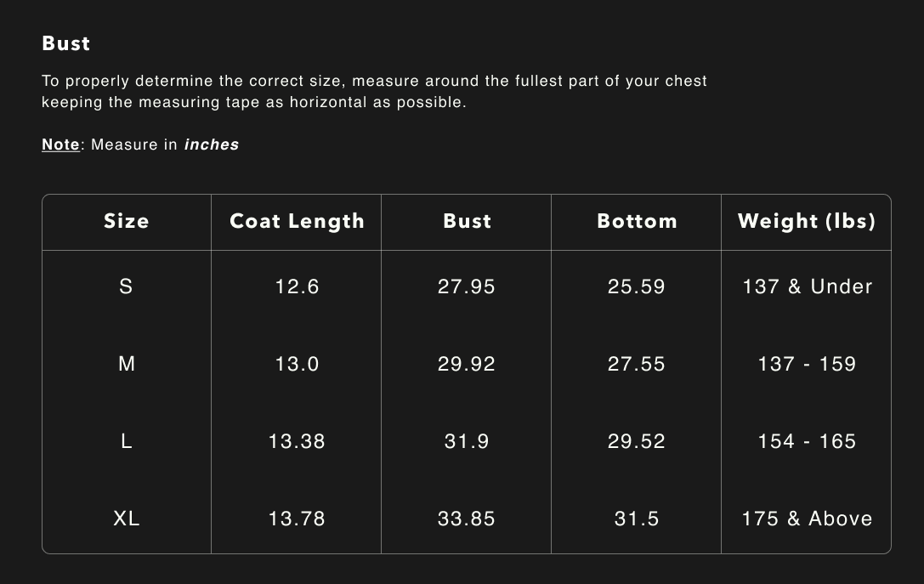
Task: Click the coat length value 12.6
Action: [297, 286]
